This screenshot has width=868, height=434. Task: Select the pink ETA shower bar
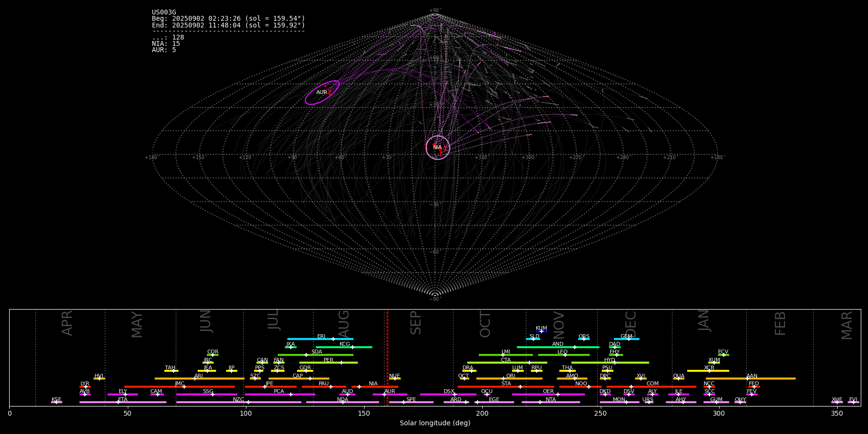(x=123, y=402)
